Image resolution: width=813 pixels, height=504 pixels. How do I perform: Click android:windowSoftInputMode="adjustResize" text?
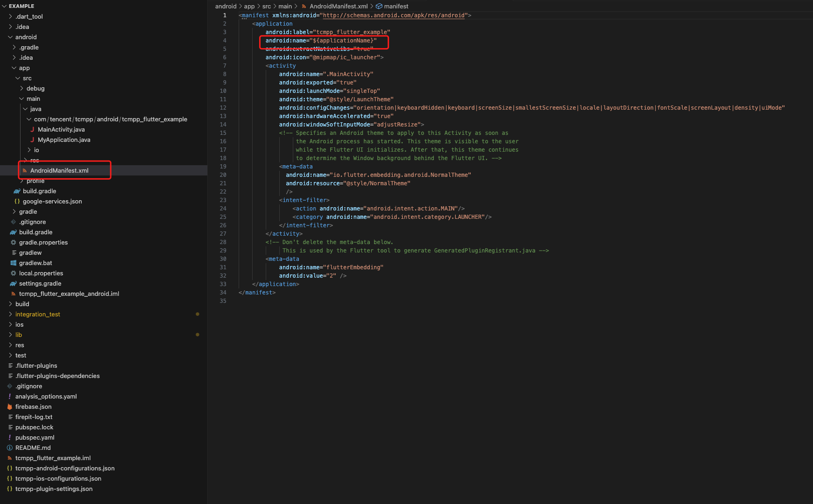(x=350, y=125)
